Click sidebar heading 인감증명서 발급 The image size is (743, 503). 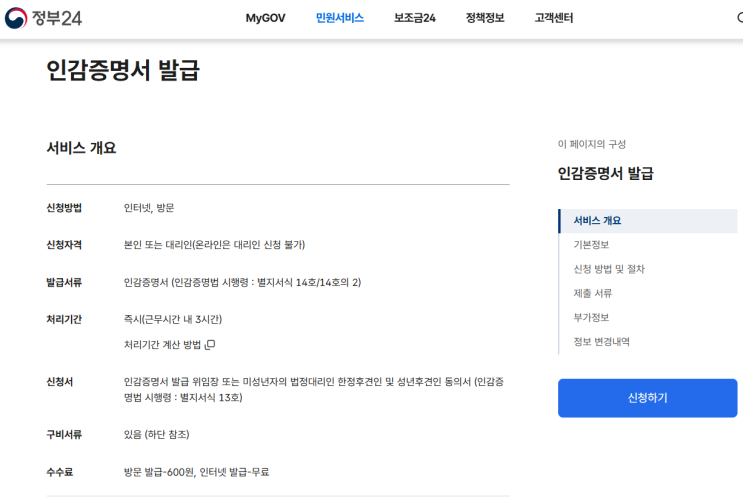tap(606, 173)
